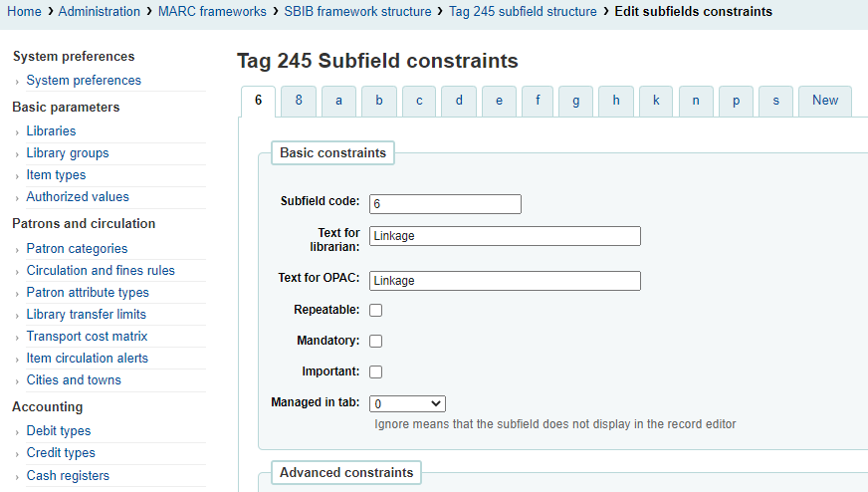Open Circulation and fines rules link
Image resolution: width=868 pixels, height=492 pixels.
tap(101, 270)
